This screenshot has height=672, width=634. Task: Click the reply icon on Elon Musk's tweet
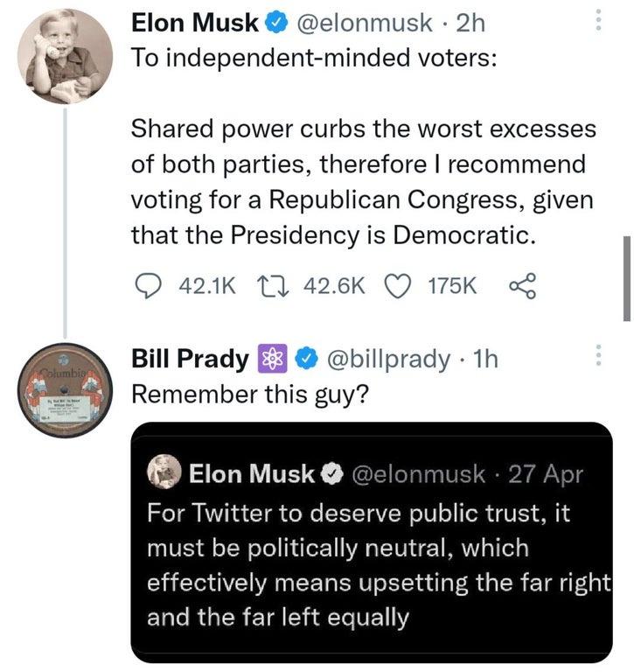[x=150, y=286]
